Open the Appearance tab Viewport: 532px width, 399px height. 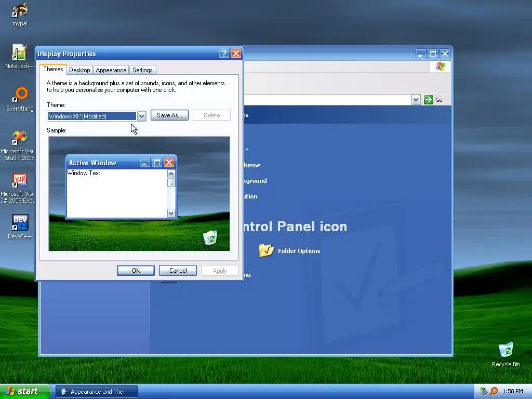tap(111, 70)
